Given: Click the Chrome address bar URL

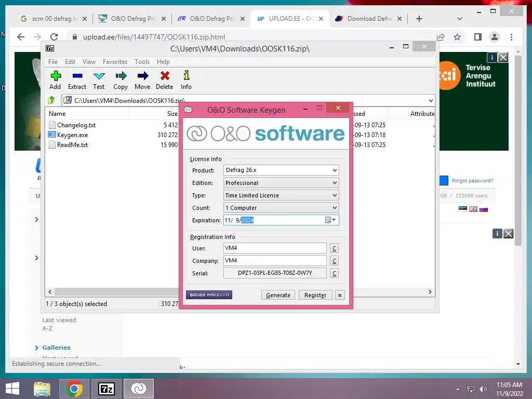Looking at the screenshot, I should point(154,37).
